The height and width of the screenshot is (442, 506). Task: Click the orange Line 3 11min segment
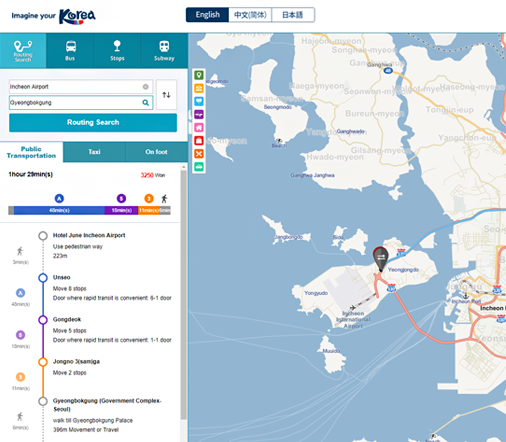click(x=149, y=210)
